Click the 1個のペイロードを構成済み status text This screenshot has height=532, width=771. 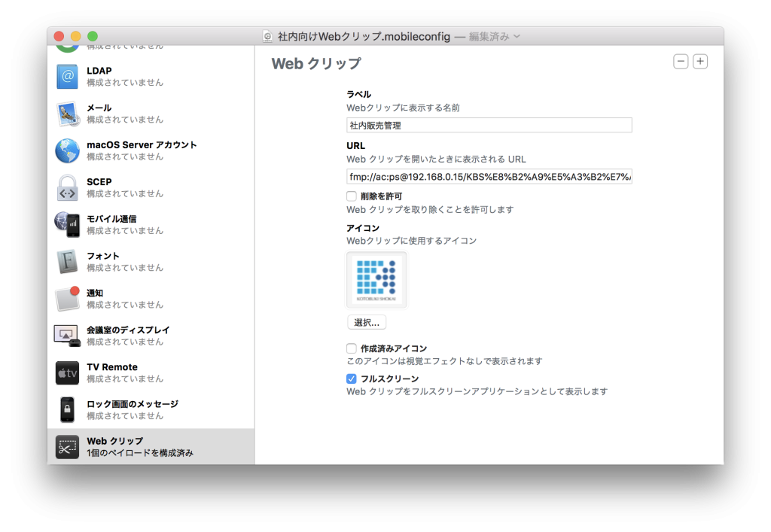140,453
